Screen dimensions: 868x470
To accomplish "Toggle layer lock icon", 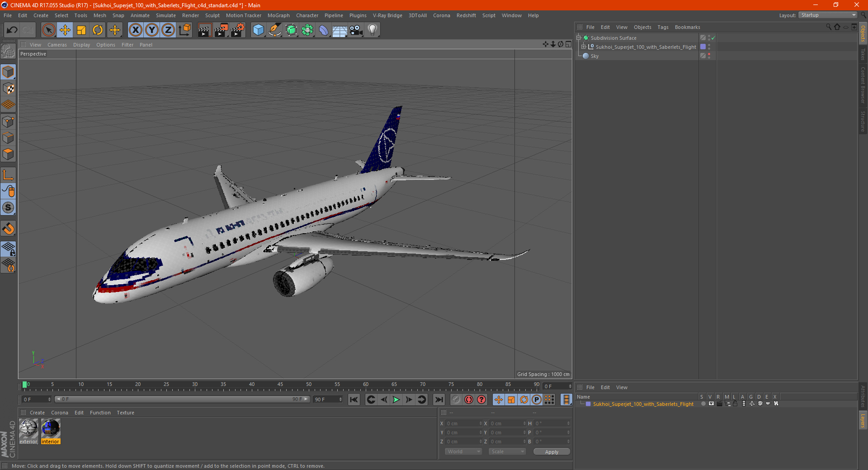I will (x=735, y=404).
